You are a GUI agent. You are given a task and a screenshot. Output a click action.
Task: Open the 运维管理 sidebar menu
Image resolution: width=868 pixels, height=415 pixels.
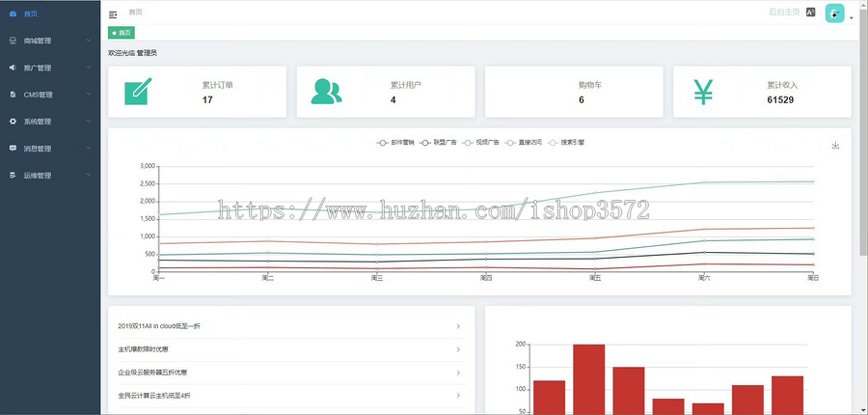(50, 175)
